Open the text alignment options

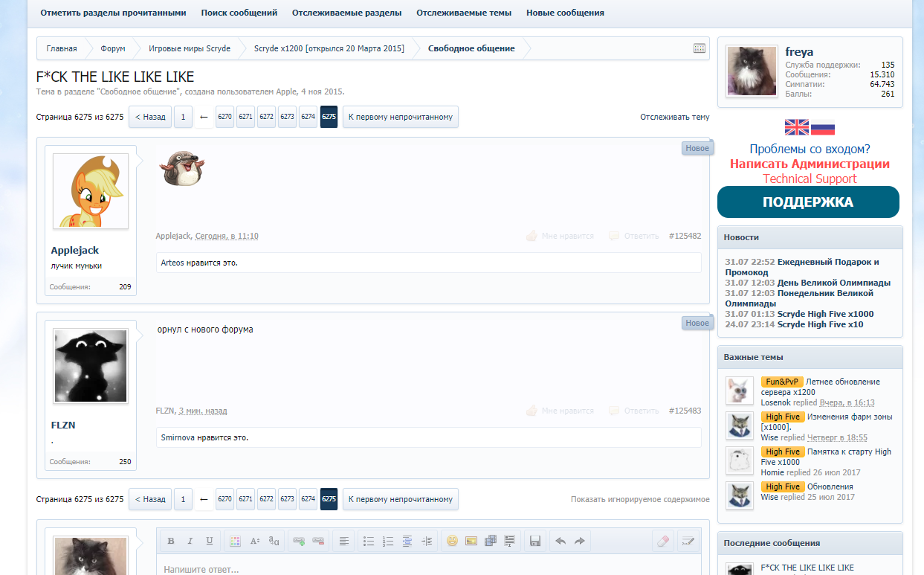pyautogui.click(x=343, y=541)
